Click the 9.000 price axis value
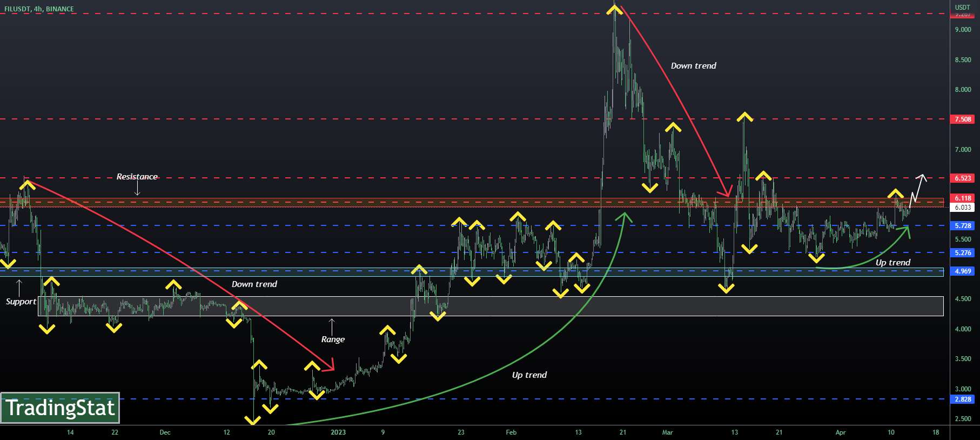Image resolution: width=980 pixels, height=440 pixels. pyautogui.click(x=963, y=30)
